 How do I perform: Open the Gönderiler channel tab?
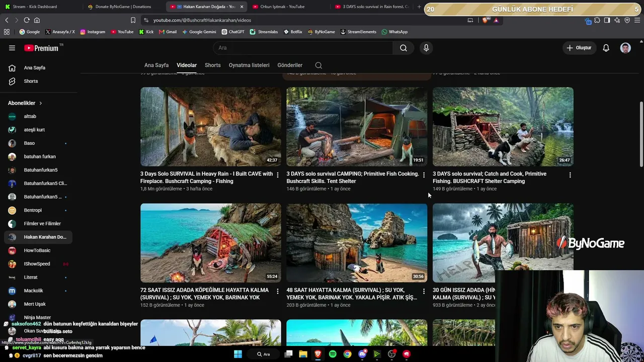[290, 65]
